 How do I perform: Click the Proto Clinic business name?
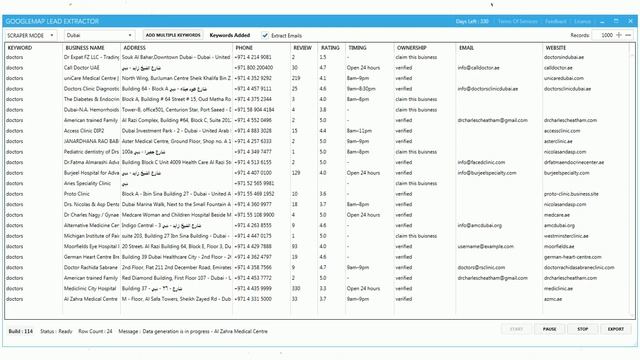[77, 194]
